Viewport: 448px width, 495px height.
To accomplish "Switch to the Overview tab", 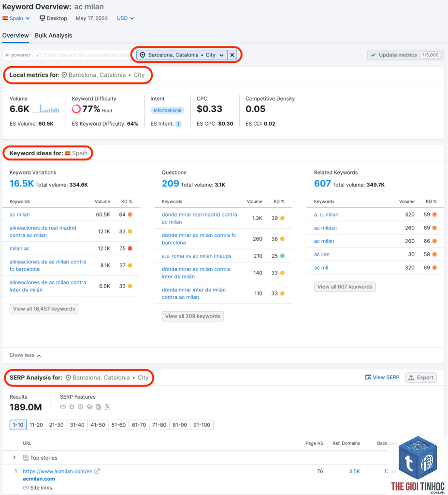I will click(15, 35).
